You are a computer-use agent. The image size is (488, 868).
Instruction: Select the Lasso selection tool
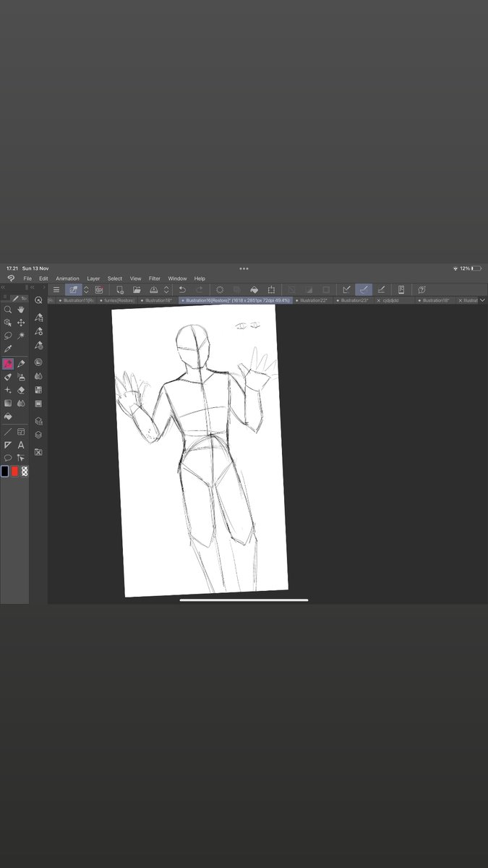[8, 336]
